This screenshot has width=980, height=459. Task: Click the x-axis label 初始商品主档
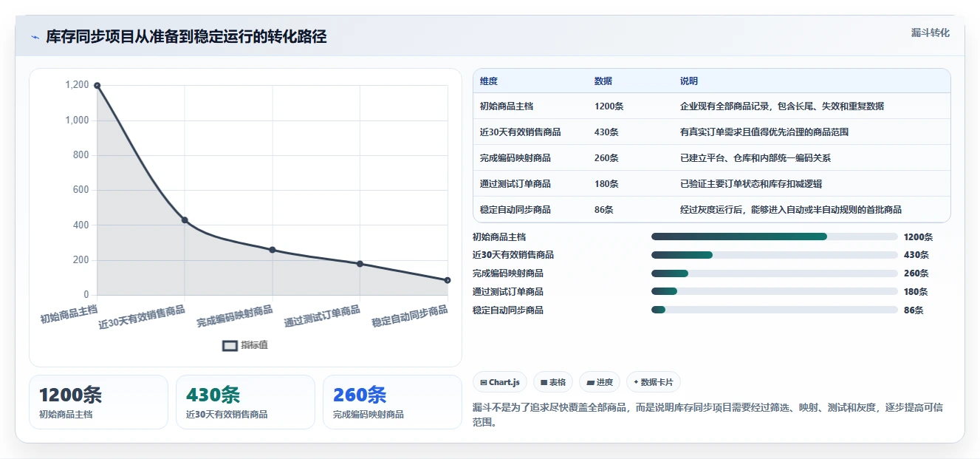(x=69, y=313)
